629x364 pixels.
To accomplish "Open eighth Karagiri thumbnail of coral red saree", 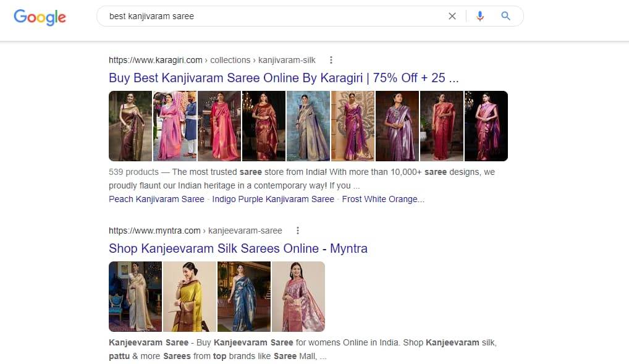I will coord(442,126).
